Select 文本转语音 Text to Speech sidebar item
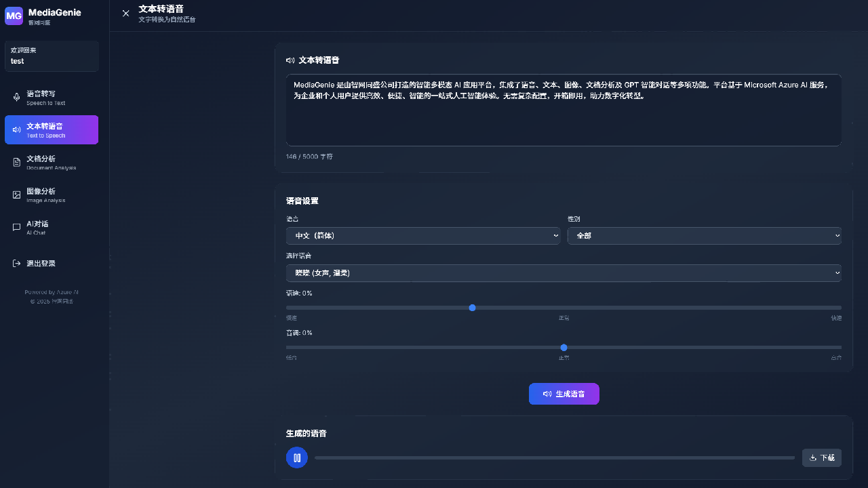 (52, 129)
